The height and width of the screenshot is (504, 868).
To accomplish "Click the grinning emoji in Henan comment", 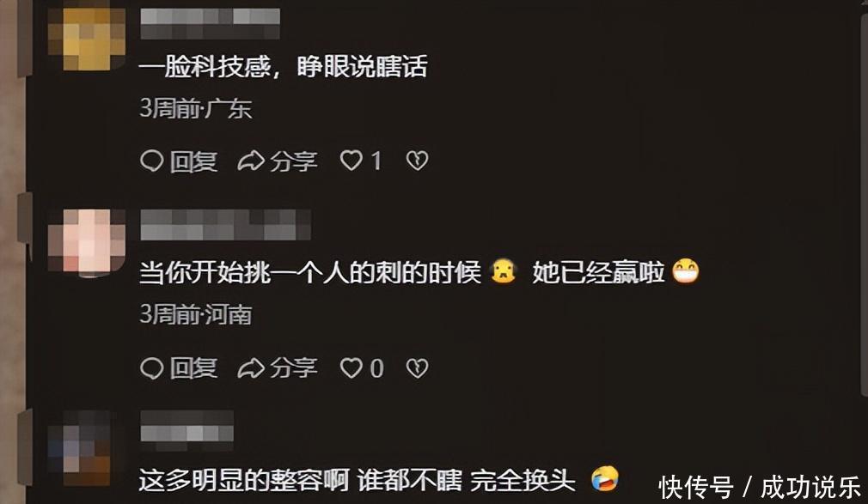I will (685, 271).
